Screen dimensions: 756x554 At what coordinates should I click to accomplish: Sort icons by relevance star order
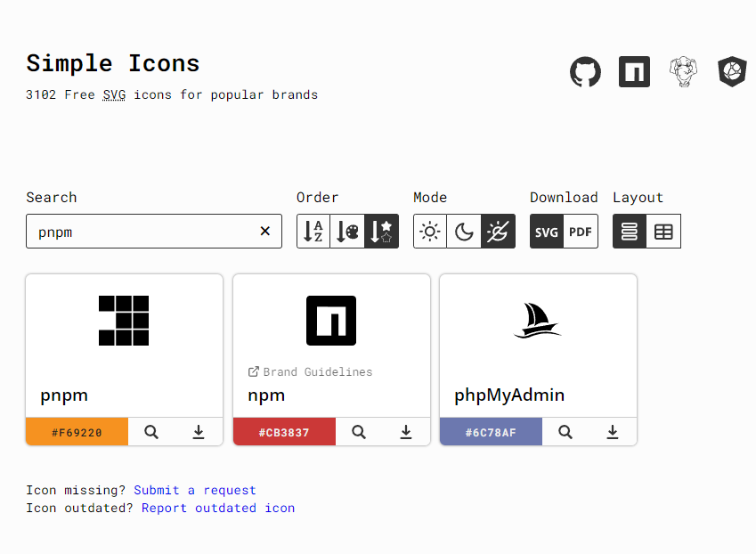381,232
